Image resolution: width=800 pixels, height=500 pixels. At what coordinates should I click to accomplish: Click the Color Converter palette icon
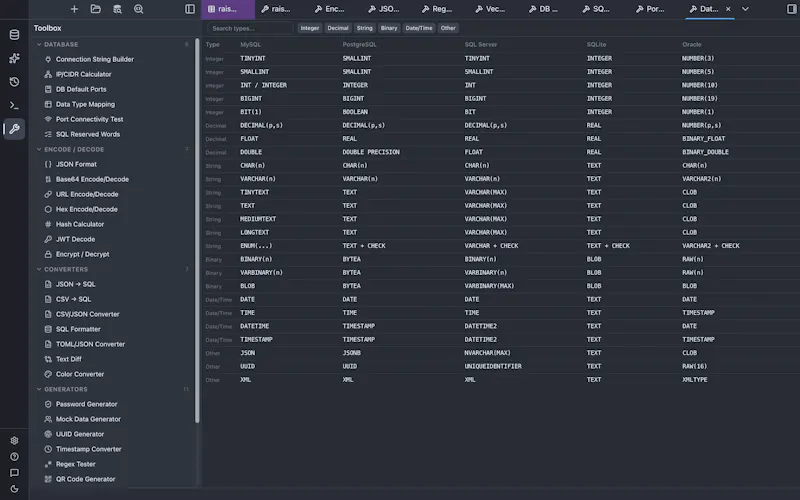pyautogui.click(x=48, y=374)
